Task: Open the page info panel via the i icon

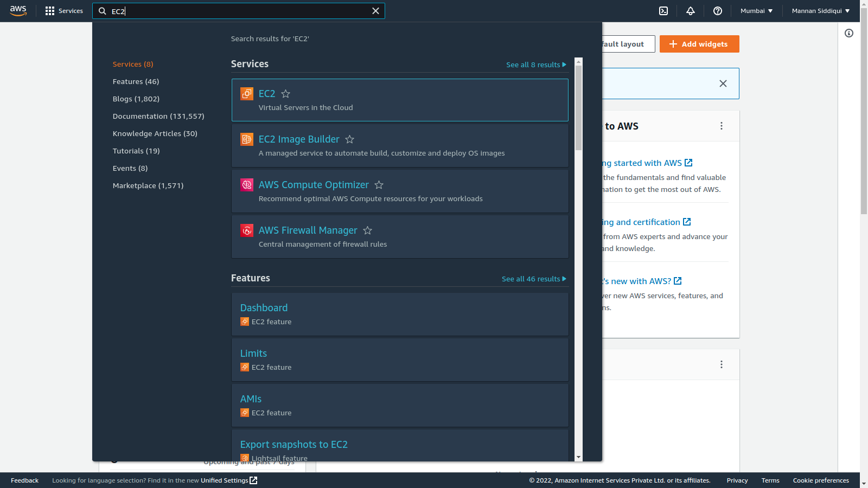Action: pyautogui.click(x=849, y=33)
